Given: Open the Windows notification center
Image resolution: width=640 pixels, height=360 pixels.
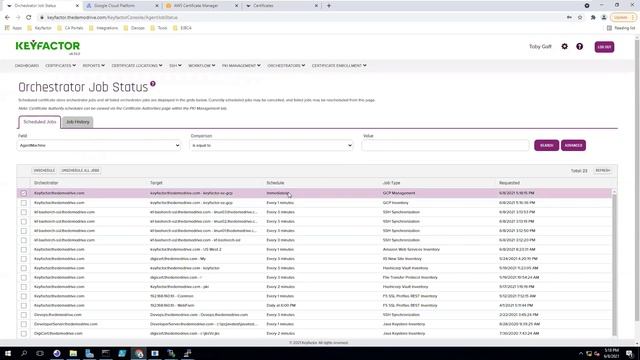Looking at the screenshot, I should (630, 353).
